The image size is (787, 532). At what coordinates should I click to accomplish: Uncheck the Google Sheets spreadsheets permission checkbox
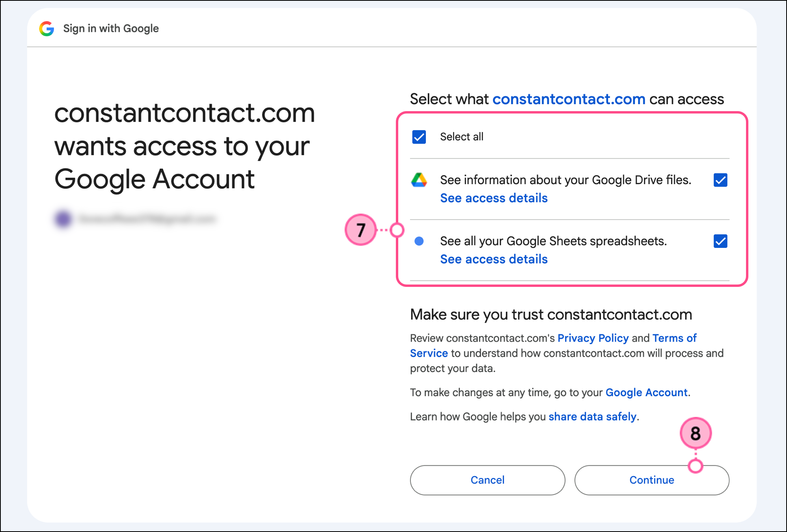click(720, 241)
